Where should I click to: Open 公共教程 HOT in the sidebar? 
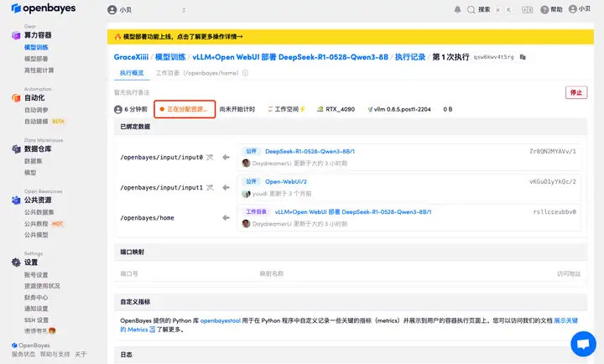44,224
